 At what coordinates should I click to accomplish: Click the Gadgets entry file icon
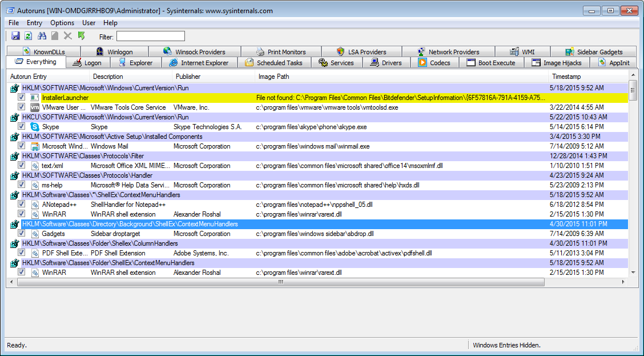35,234
